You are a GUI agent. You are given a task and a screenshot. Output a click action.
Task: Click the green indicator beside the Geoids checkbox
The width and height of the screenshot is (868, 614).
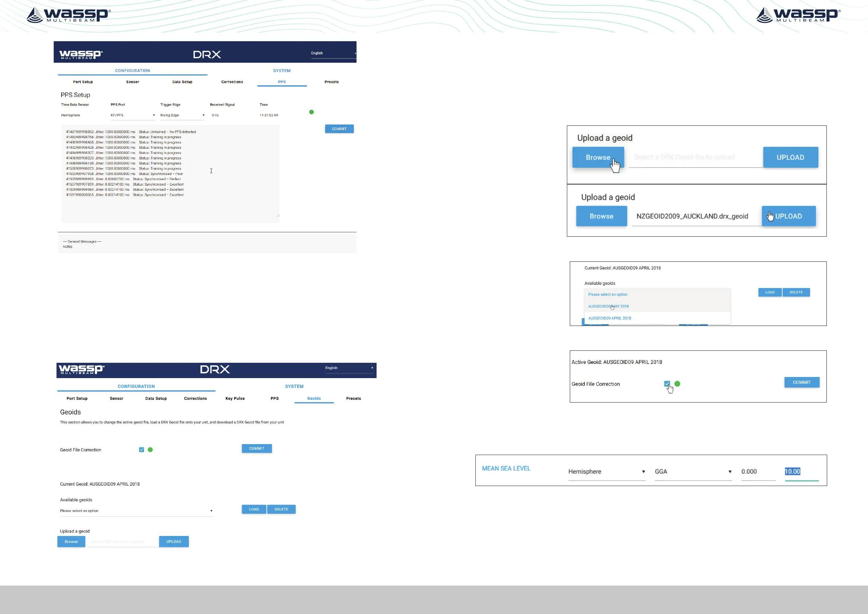point(150,450)
